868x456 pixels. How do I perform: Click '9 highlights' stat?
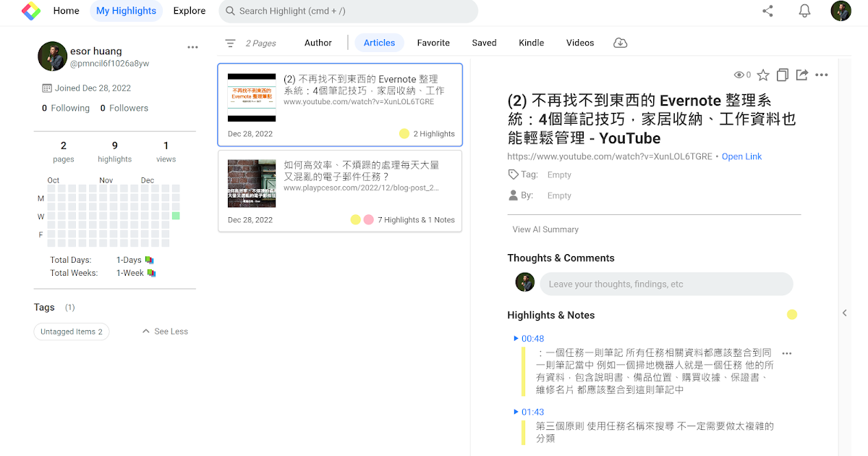tap(114, 152)
